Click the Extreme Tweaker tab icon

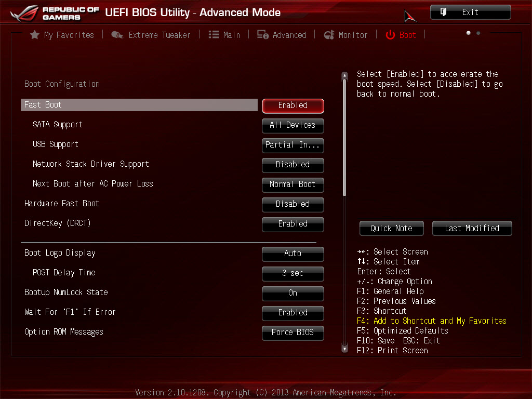(117, 35)
